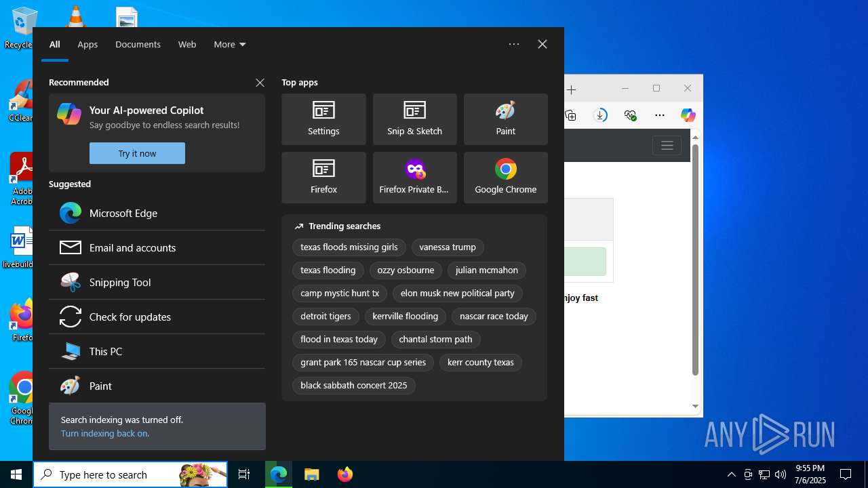This screenshot has height=488, width=868.
Task: Show hidden tray icons chevron
Action: pos(731,474)
